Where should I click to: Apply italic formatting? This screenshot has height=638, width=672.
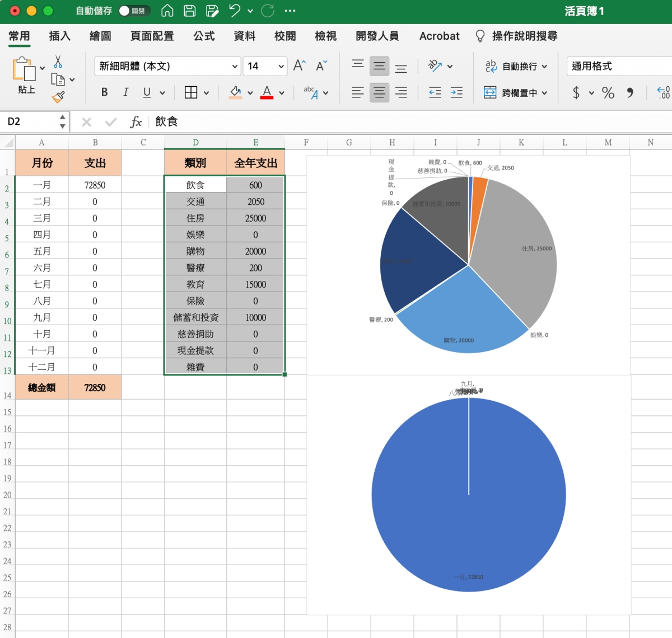pyautogui.click(x=125, y=92)
